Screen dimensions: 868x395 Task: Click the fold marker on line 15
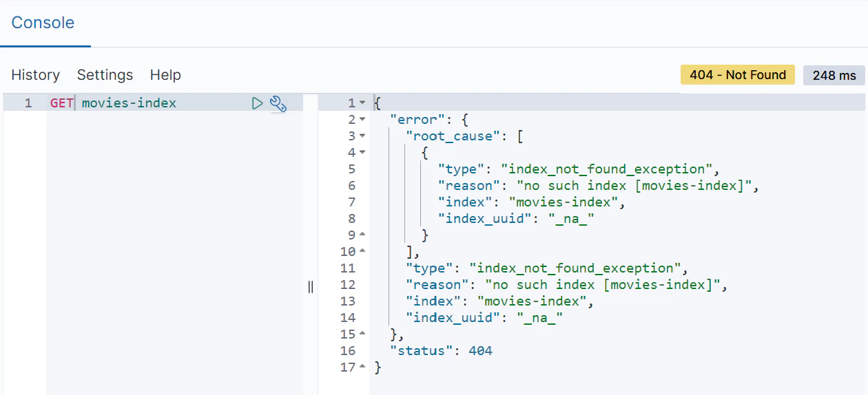click(x=363, y=334)
